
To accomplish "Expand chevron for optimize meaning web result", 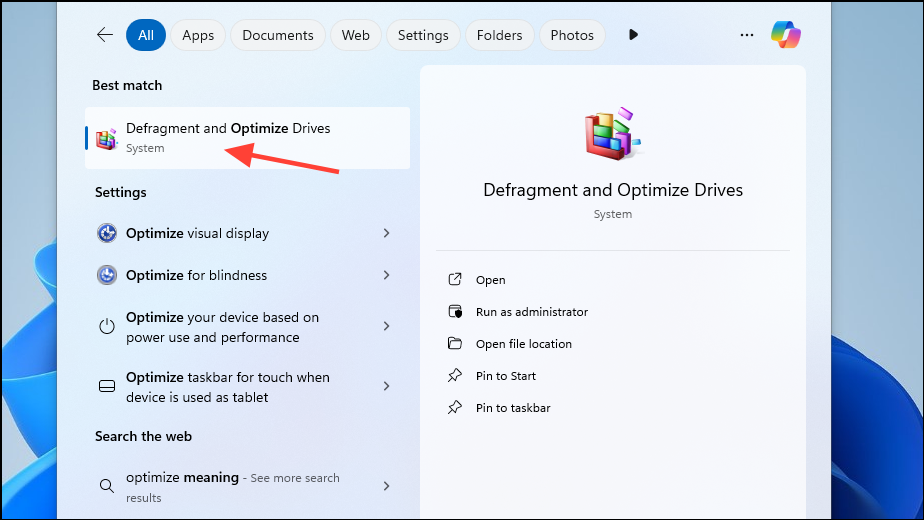I will [387, 486].
